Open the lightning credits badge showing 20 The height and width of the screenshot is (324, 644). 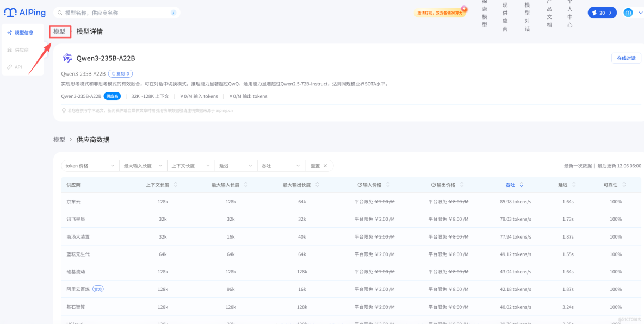pos(602,12)
